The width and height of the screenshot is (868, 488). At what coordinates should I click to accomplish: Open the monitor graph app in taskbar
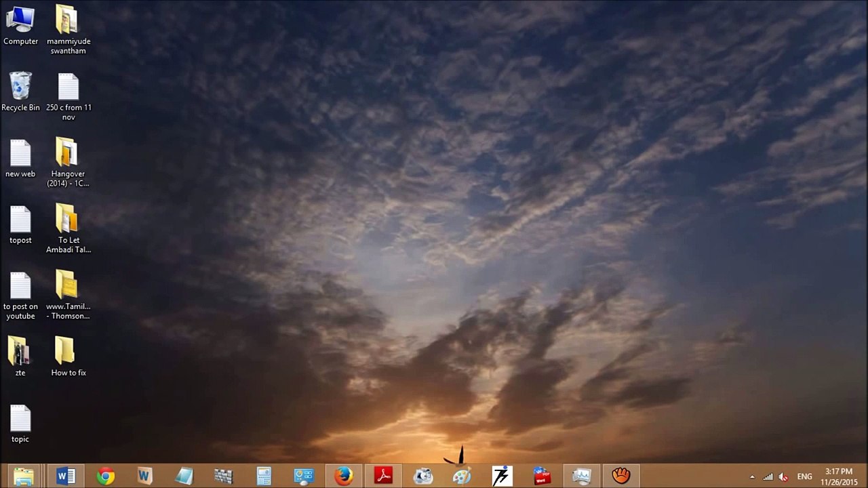tap(581, 476)
